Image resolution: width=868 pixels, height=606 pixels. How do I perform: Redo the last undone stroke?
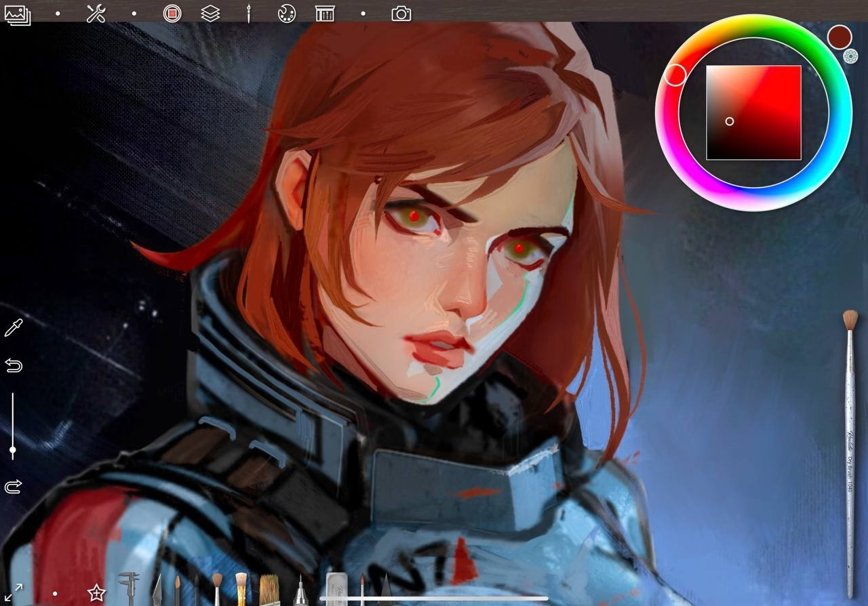point(14,487)
